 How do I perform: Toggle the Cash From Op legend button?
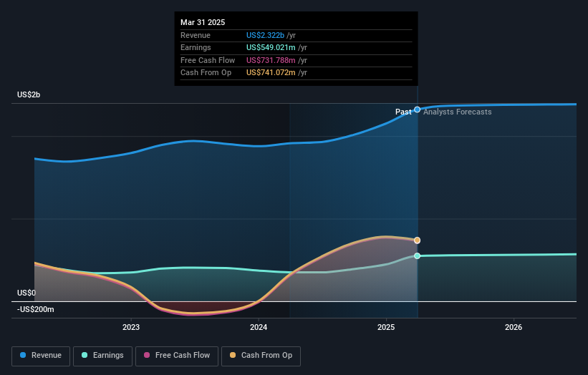point(261,356)
